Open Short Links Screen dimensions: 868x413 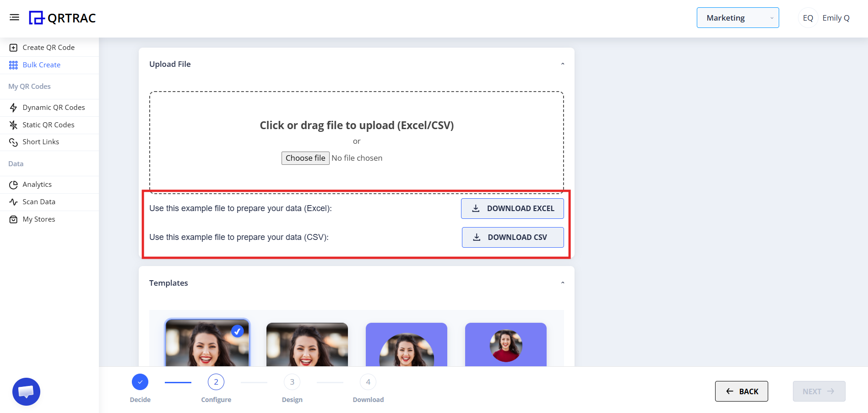(41, 142)
